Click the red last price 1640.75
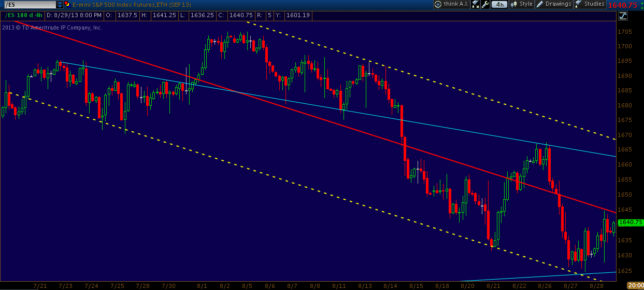Screen dimensions: 644x290 [x=623, y=5]
